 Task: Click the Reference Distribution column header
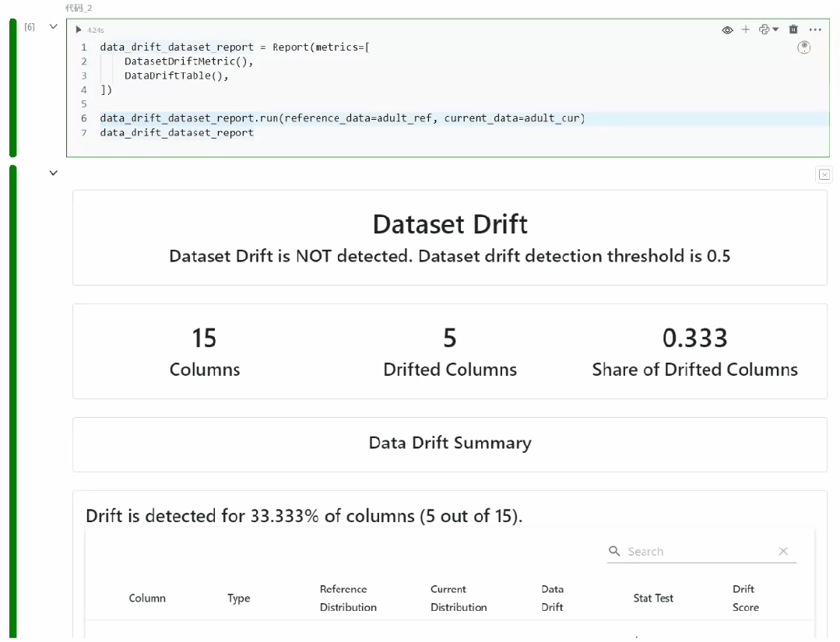tap(348, 598)
